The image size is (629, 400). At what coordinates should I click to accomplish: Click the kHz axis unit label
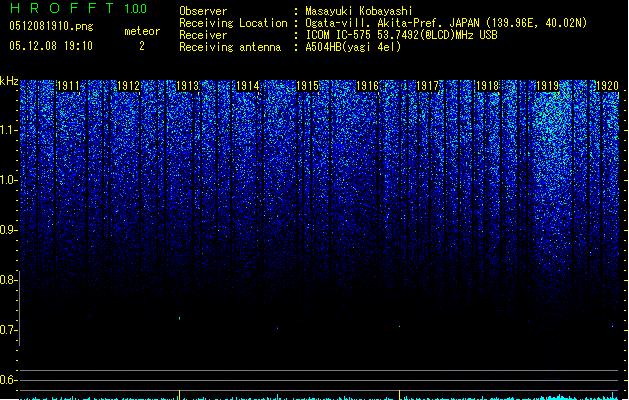(9, 81)
